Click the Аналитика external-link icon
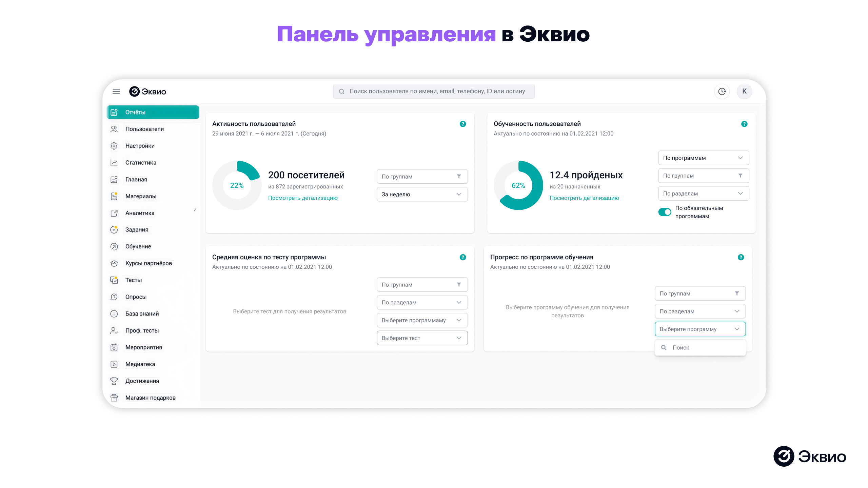Viewport: 868px width, 488px height. coord(114,213)
